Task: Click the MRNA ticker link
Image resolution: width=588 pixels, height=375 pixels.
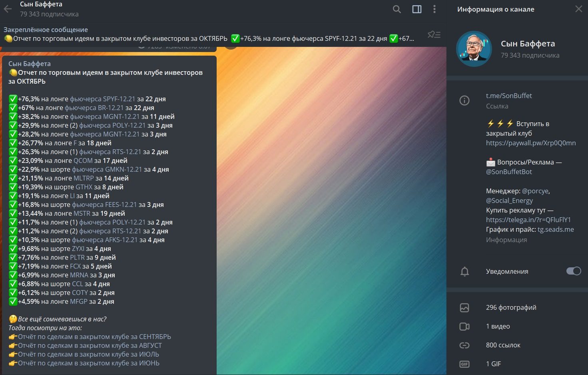Action: (x=79, y=275)
